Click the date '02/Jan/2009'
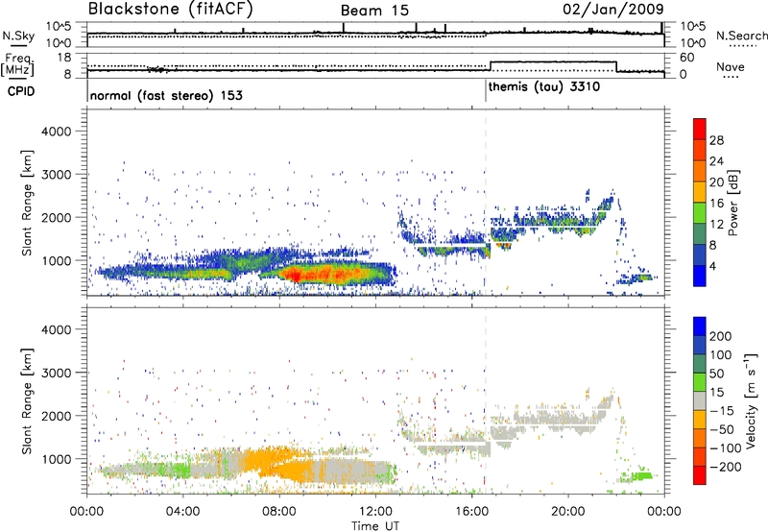Viewport: 768px width, 532px height. [613, 9]
